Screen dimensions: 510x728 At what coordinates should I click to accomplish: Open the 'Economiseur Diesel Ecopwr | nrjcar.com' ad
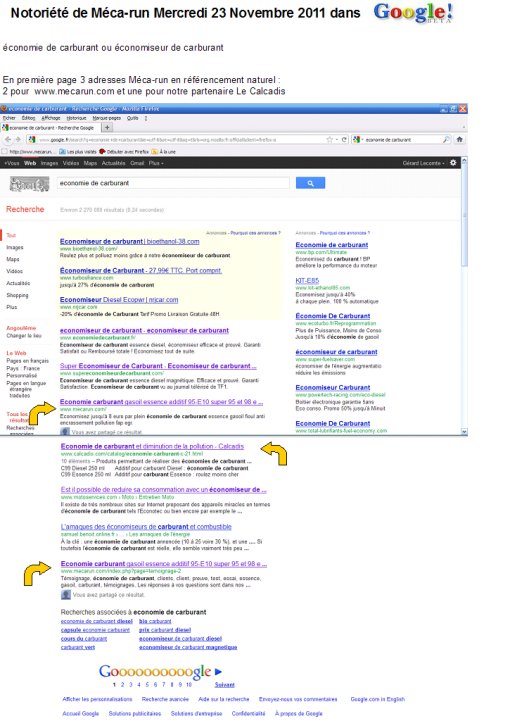click(119, 300)
